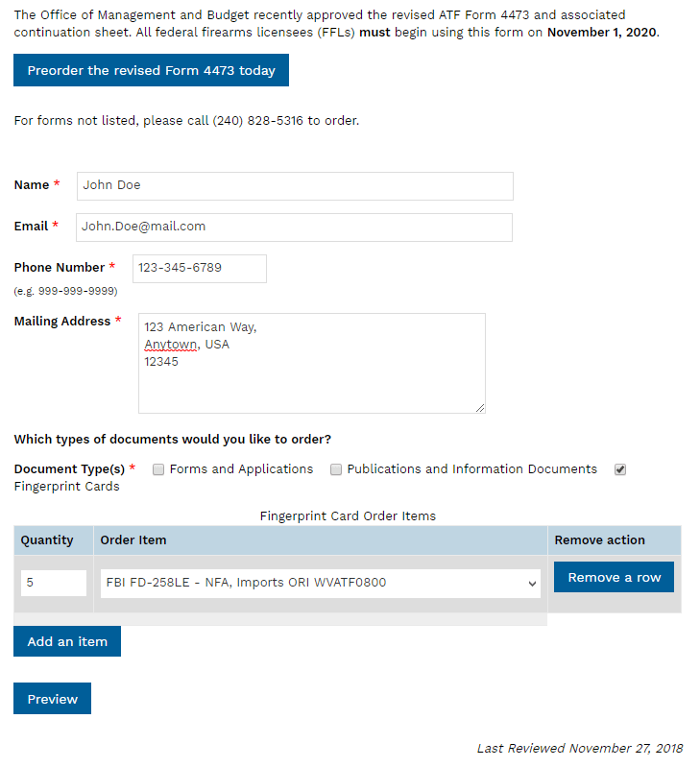Click the Forms and Applications label
Image resolution: width=700 pixels, height=767 pixels.
click(x=241, y=469)
